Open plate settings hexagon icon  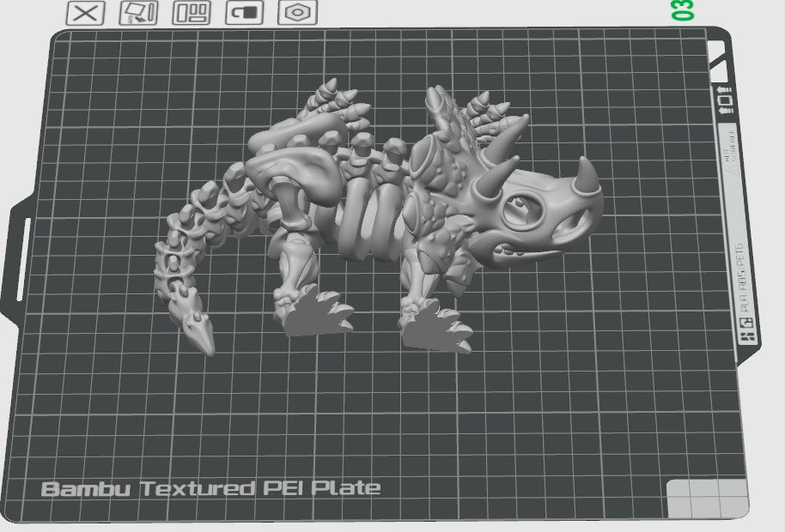point(297,13)
